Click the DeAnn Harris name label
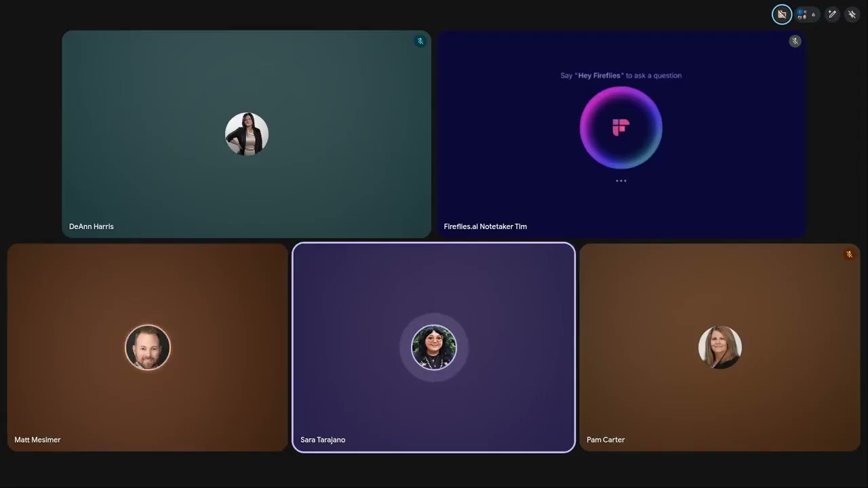This screenshot has height=488, width=868. 92,226
